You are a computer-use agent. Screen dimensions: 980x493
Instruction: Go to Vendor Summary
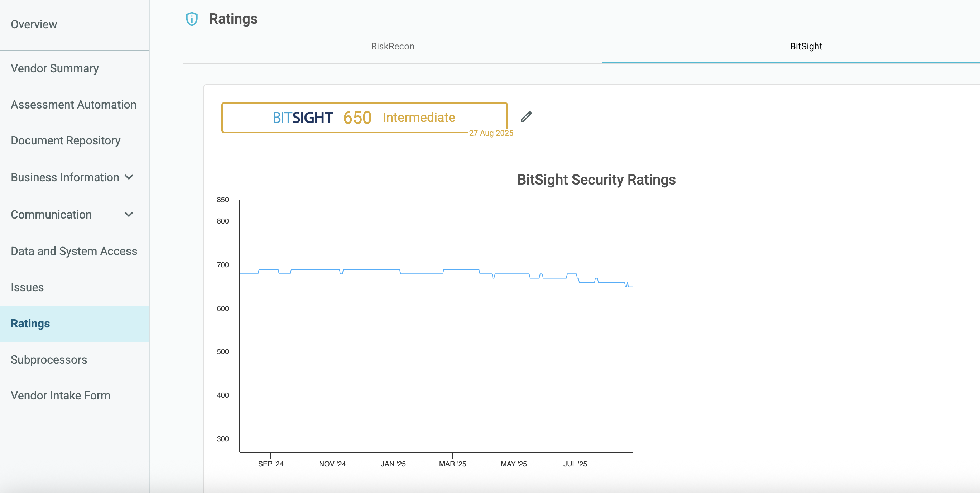(55, 68)
